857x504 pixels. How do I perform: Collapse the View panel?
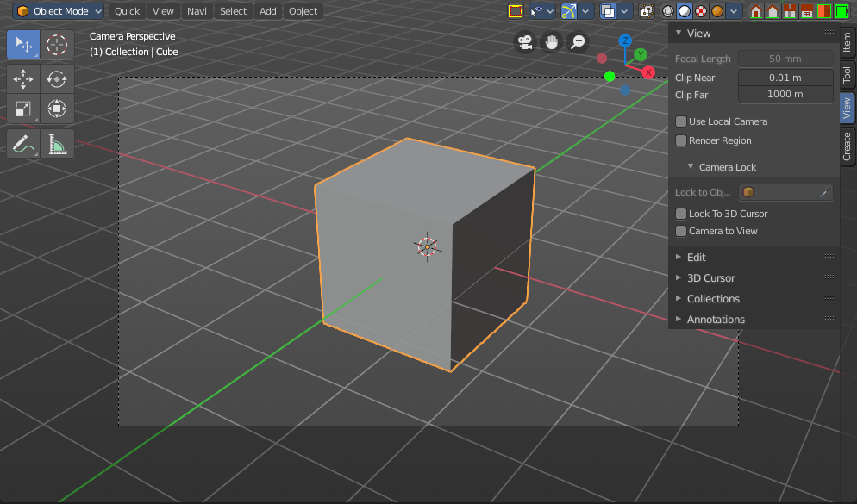(679, 33)
